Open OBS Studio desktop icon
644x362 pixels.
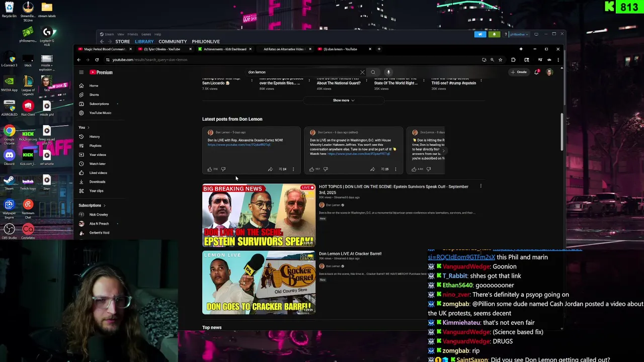point(9,232)
